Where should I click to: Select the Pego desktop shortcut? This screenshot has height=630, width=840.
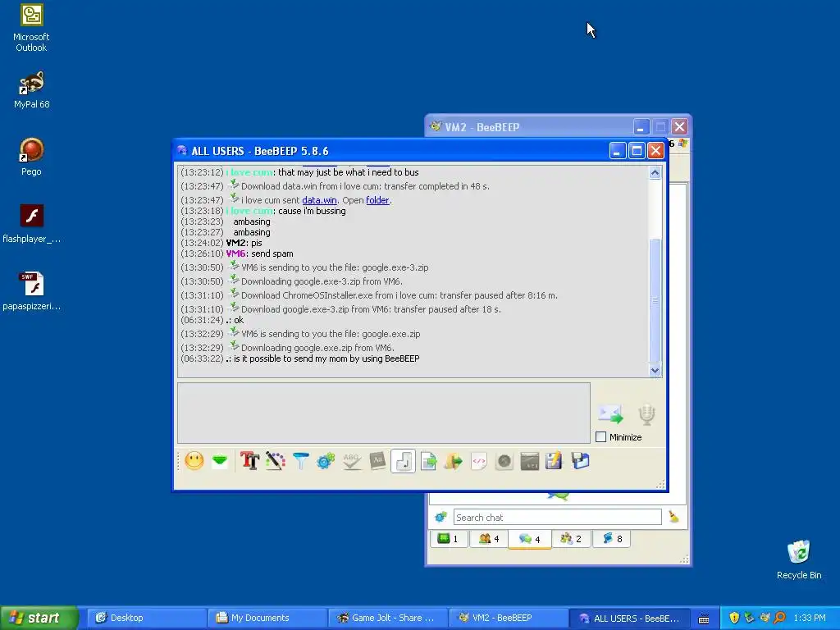(x=31, y=157)
